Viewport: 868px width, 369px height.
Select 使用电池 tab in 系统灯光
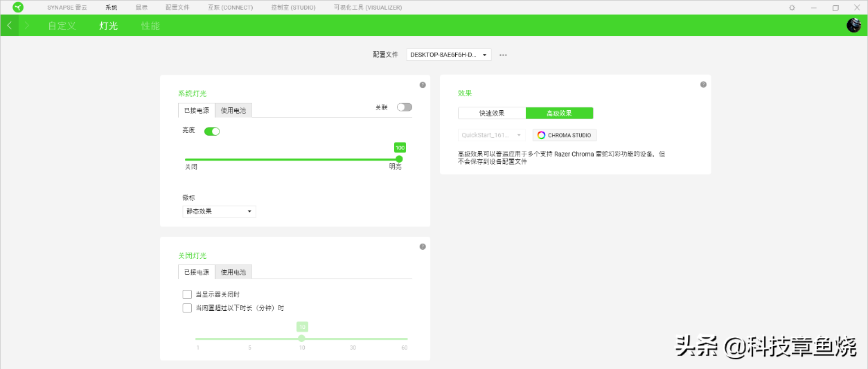coord(233,110)
